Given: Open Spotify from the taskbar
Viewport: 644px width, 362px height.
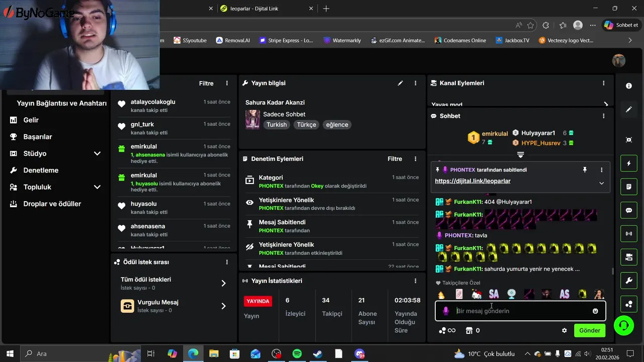Looking at the screenshot, I should tap(297, 353).
